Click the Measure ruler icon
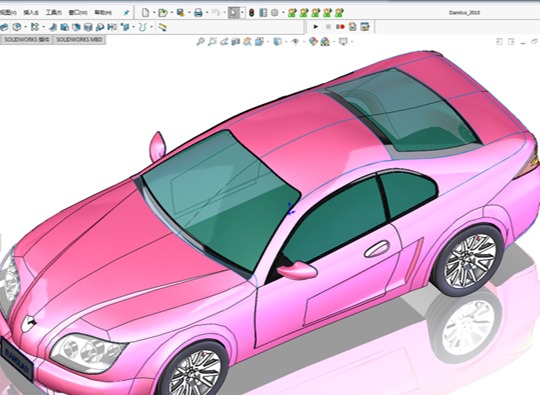540x395 pixels. pyautogui.click(x=162, y=27)
